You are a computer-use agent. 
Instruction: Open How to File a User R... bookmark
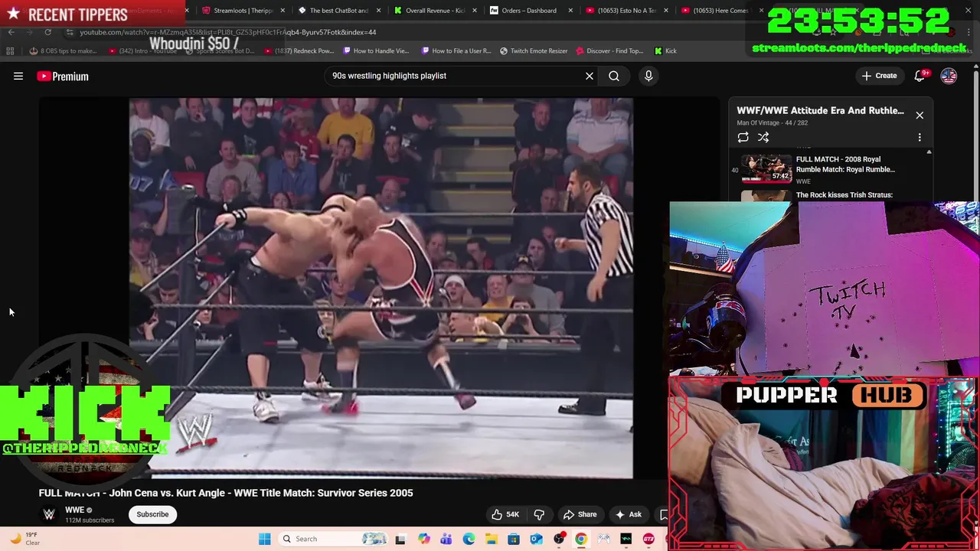click(x=456, y=51)
